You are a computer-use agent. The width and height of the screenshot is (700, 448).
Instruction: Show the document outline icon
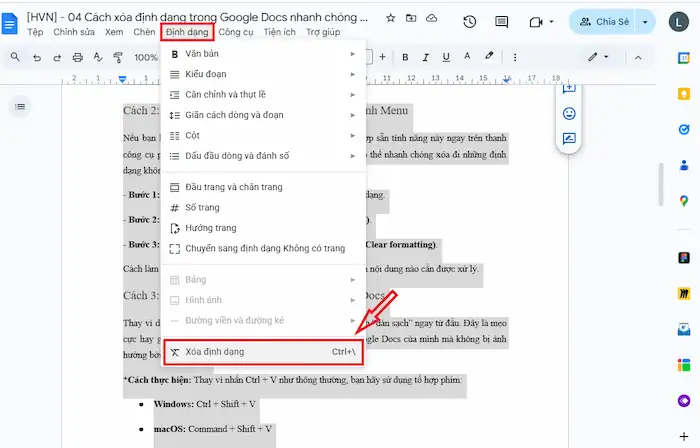coord(20,106)
